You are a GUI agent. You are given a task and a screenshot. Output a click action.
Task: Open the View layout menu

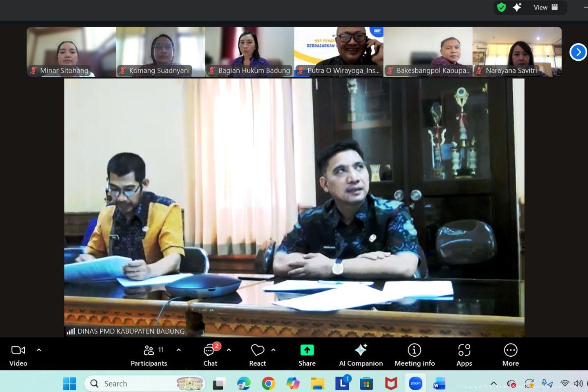545,7
